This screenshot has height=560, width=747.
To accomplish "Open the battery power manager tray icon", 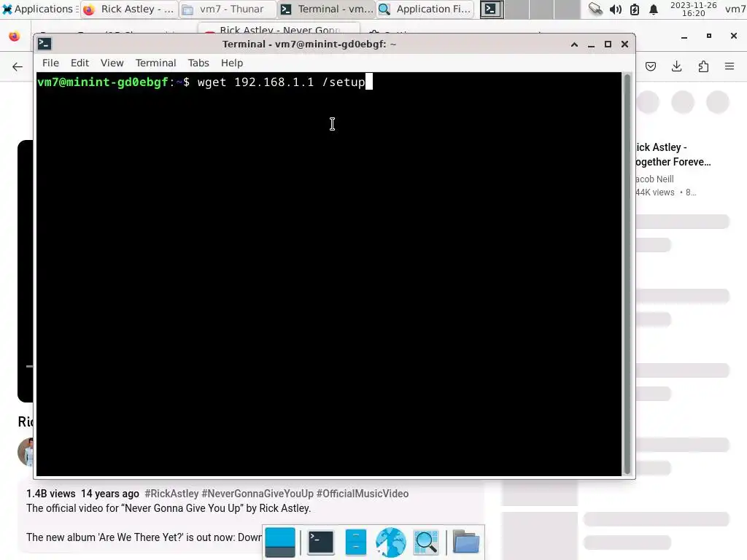I will pos(635,9).
